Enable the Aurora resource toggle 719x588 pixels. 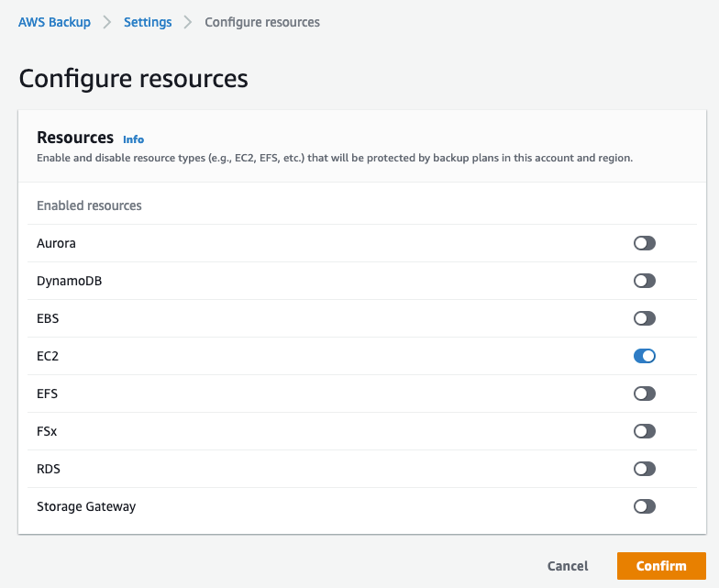coord(644,243)
